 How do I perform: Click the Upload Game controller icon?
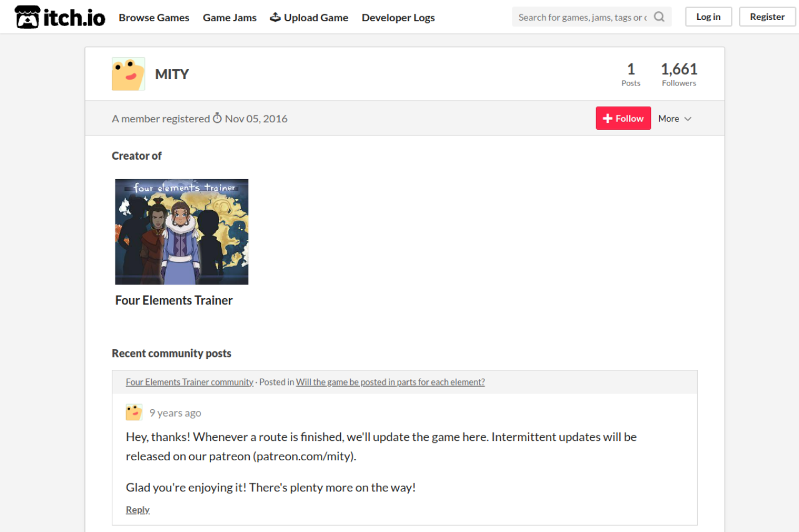coord(275,17)
